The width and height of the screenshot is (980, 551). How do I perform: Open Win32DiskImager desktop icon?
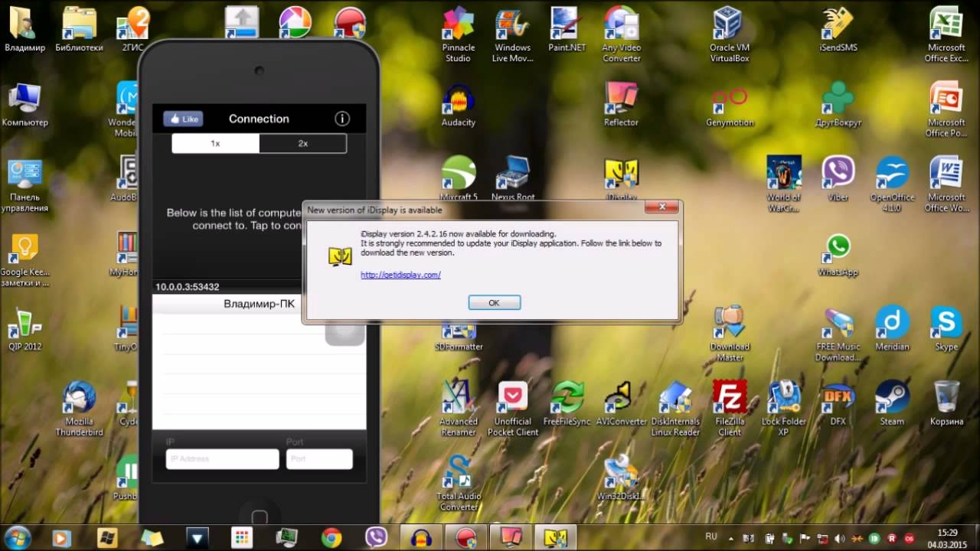[x=621, y=479]
